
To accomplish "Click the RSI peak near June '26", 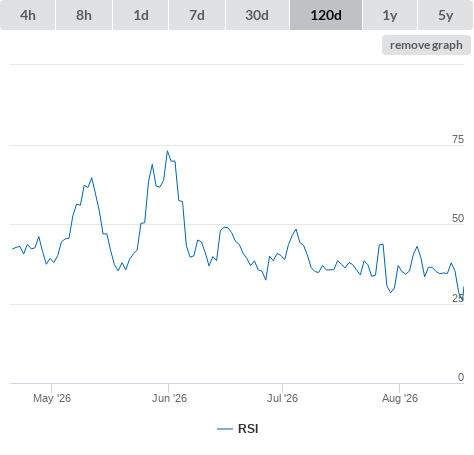I will (167, 151).
